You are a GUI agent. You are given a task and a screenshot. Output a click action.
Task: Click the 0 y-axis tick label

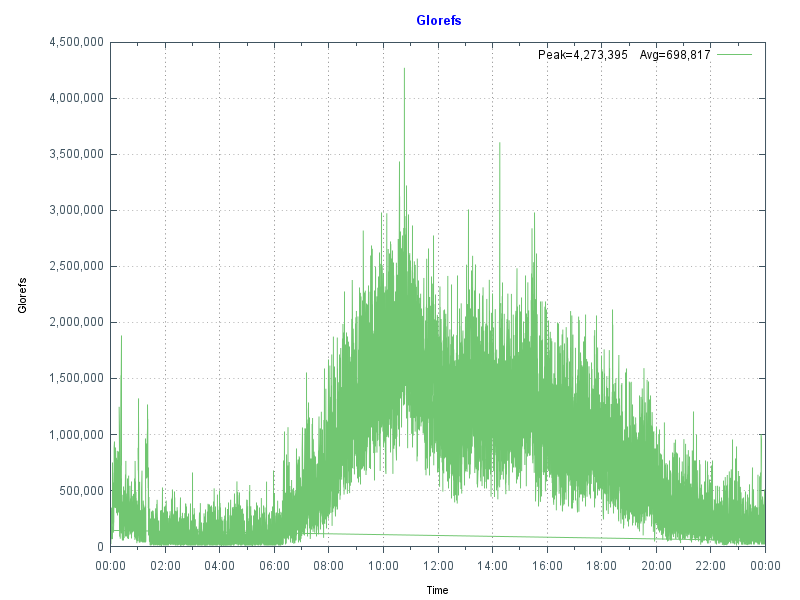click(100, 546)
